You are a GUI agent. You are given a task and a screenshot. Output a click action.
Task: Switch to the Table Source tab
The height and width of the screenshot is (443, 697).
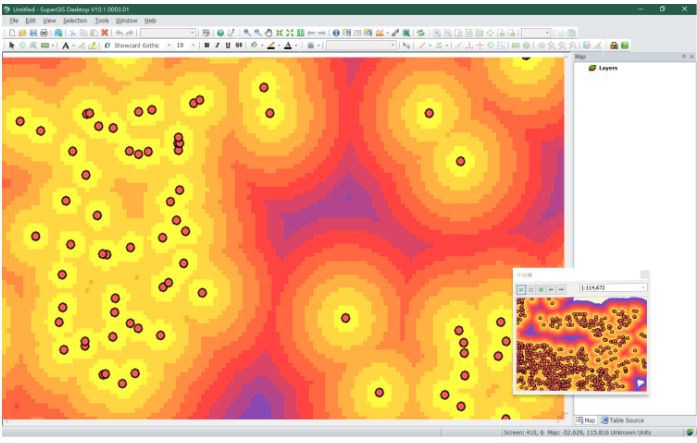[625, 420]
